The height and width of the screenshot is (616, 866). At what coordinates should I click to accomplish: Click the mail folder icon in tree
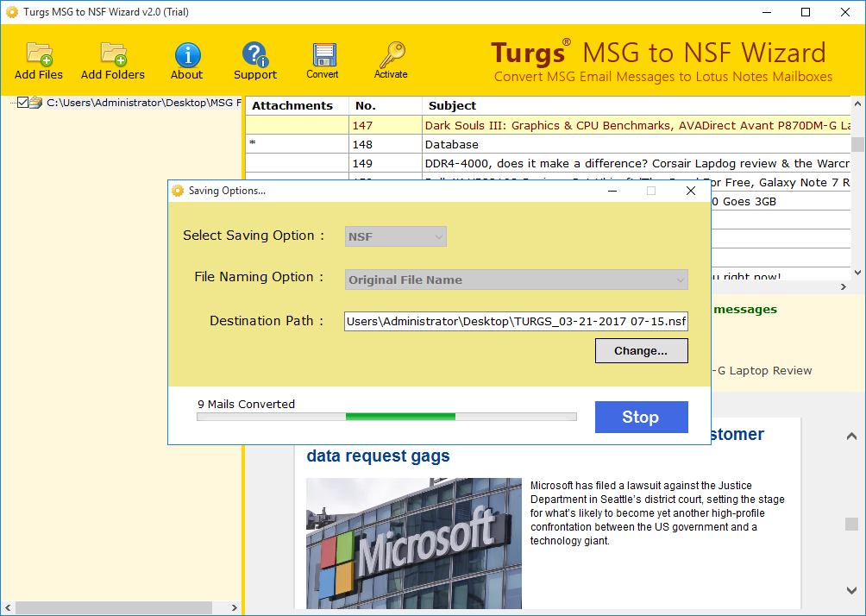click(36, 102)
